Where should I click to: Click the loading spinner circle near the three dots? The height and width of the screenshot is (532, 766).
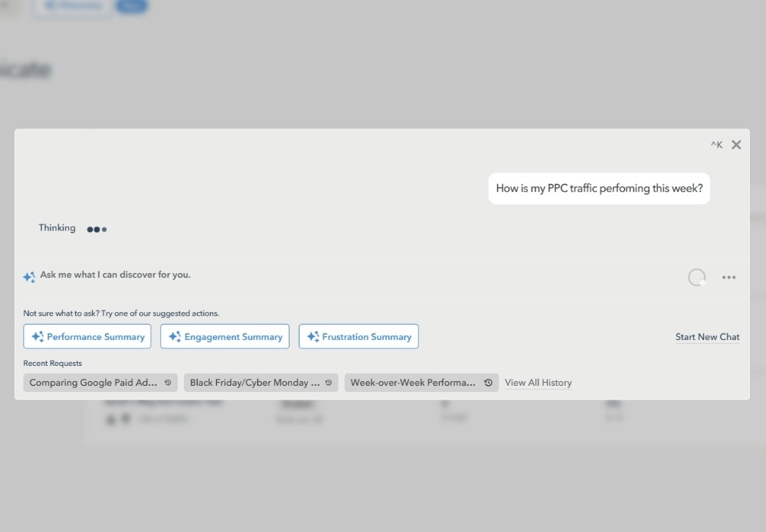[x=696, y=277]
